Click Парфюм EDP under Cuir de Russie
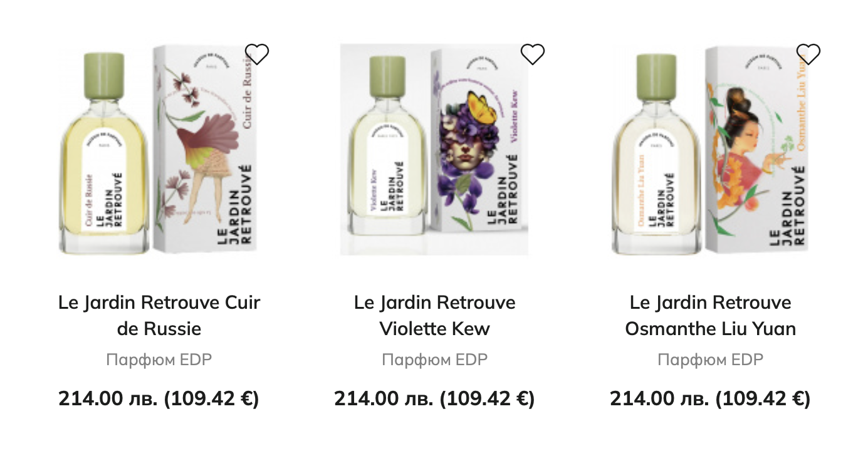This screenshot has width=868, height=456. 159,360
